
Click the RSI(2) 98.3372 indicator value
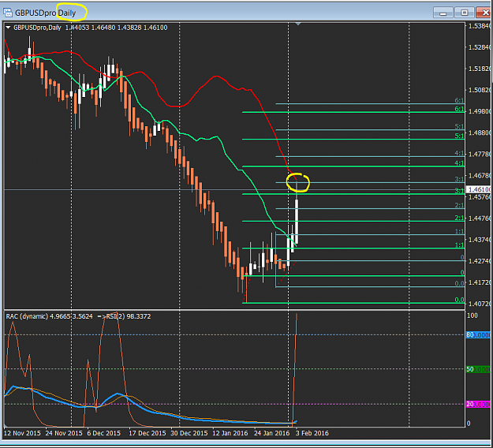click(x=129, y=316)
